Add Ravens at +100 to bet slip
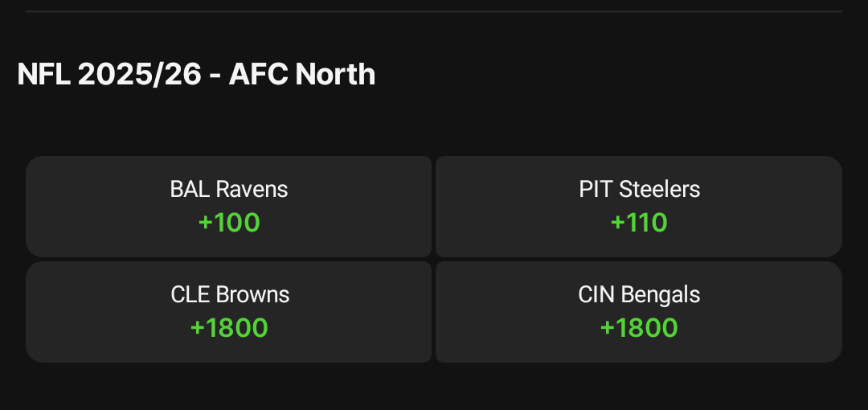The width and height of the screenshot is (868, 410). [x=229, y=206]
